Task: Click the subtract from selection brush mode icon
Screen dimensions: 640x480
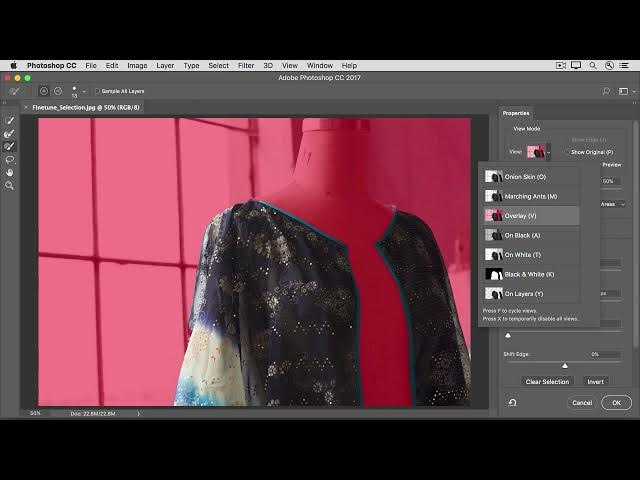Action: [x=56, y=91]
